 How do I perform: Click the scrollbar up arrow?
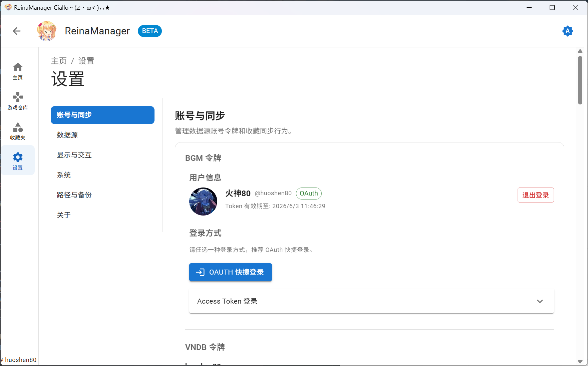pos(580,51)
